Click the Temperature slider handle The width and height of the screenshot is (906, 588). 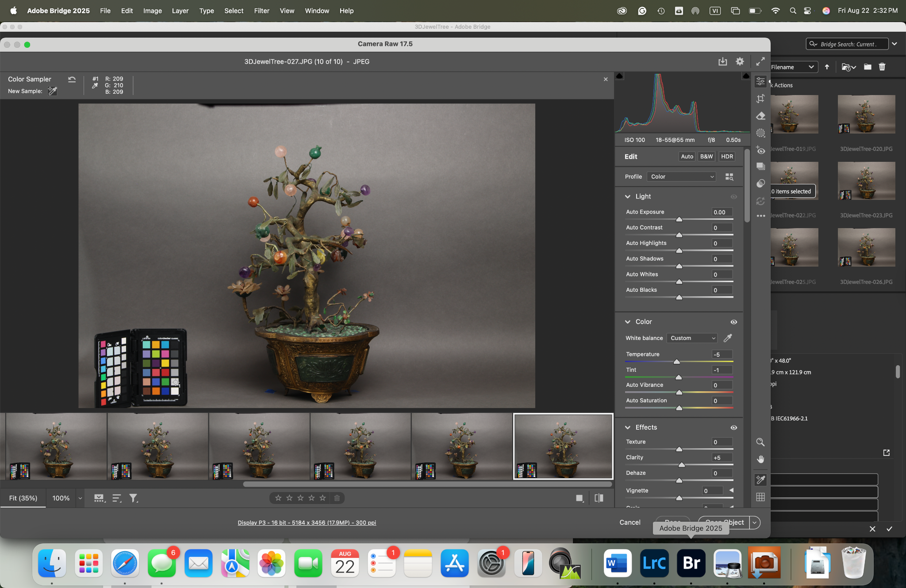click(676, 362)
